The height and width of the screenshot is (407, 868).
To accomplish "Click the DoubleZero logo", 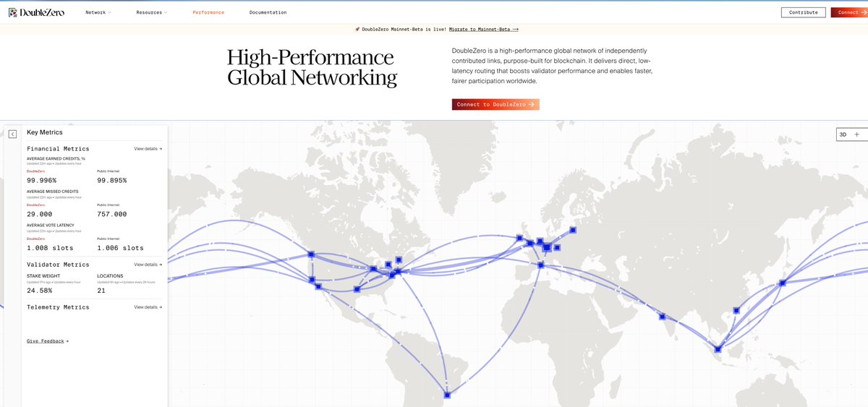I will click(36, 12).
